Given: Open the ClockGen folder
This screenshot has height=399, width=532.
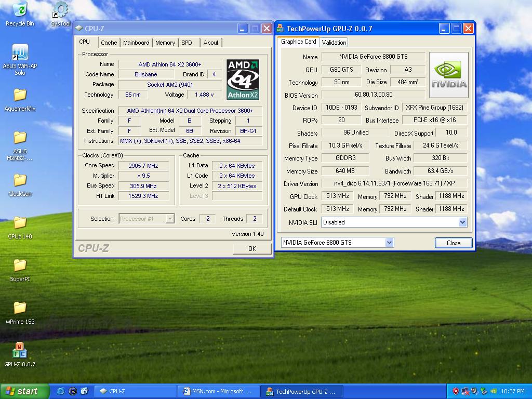Looking at the screenshot, I should [x=20, y=185].
